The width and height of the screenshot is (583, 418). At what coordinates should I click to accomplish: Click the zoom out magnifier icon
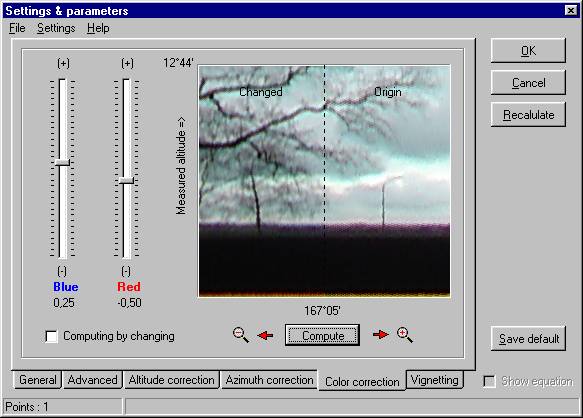point(241,335)
